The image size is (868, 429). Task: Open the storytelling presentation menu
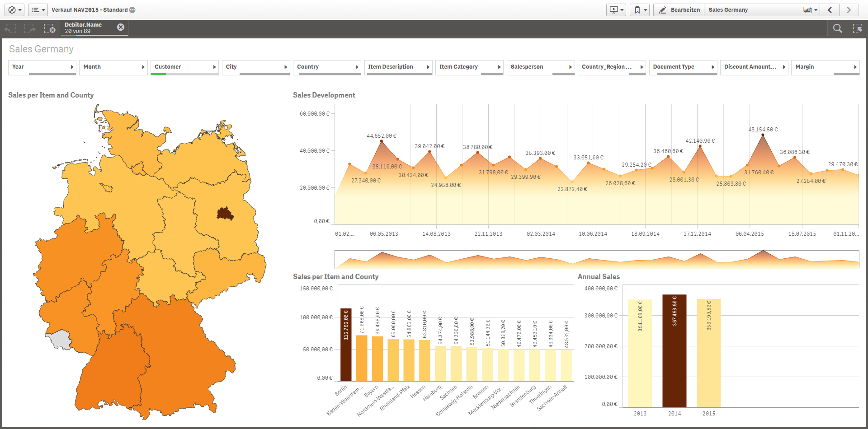tap(616, 10)
